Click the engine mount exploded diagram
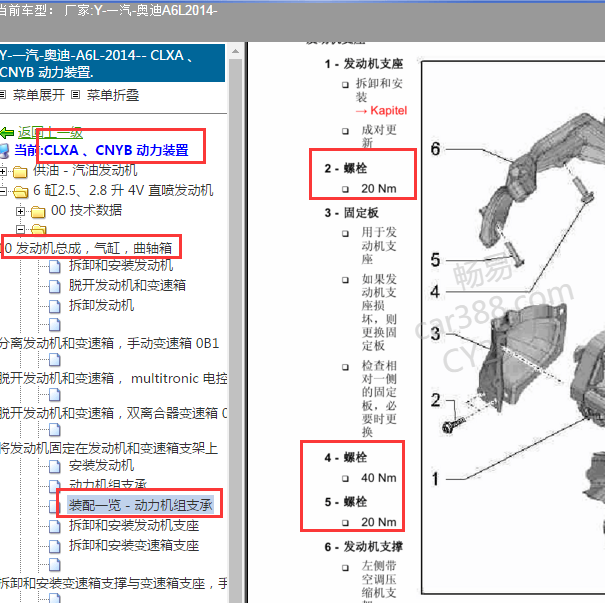Screen dimensions: 605x603 click(x=513, y=328)
